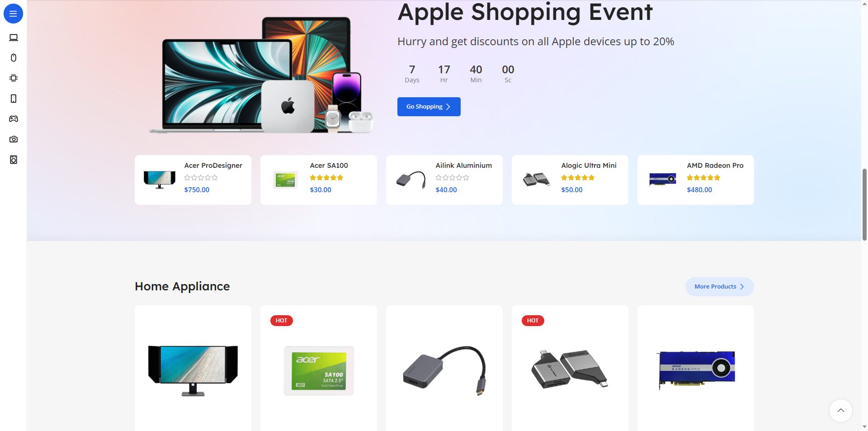Click the Go Shopping button

coord(429,107)
